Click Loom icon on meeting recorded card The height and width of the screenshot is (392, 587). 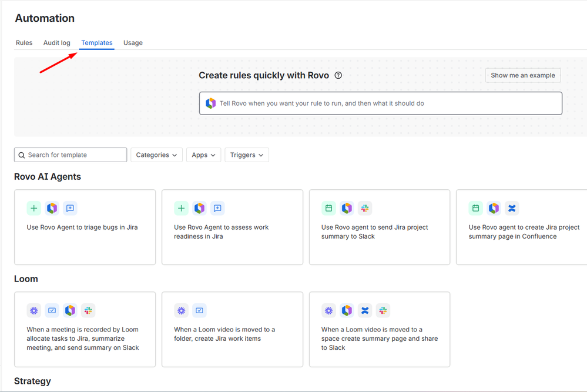tap(33, 310)
